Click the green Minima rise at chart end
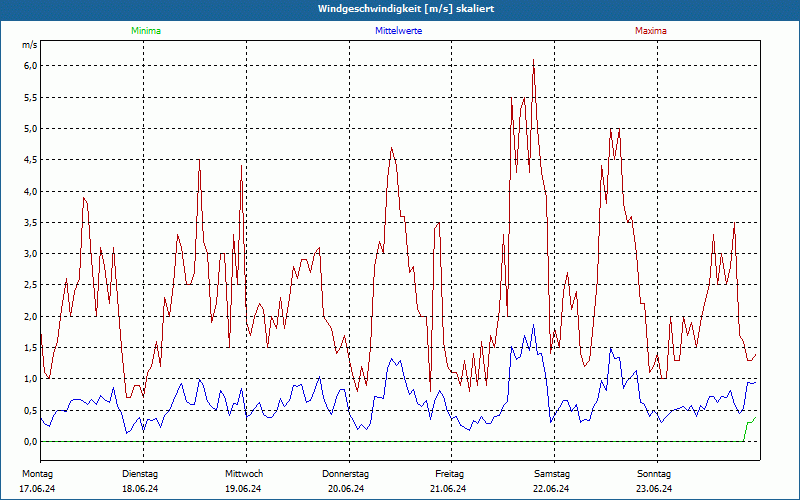Image resolution: width=800 pixels, height=500 pixels. pos(749,428)
